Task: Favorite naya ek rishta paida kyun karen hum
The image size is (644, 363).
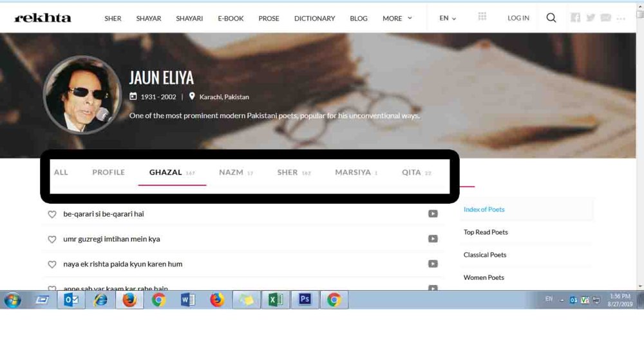Action: [52, 264]
